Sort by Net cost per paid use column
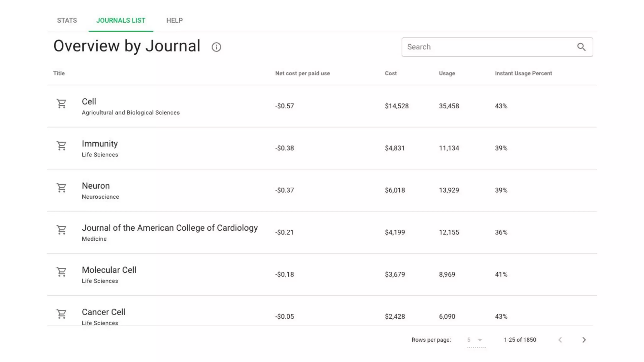 pyautogui.click(x=303, y=73)
